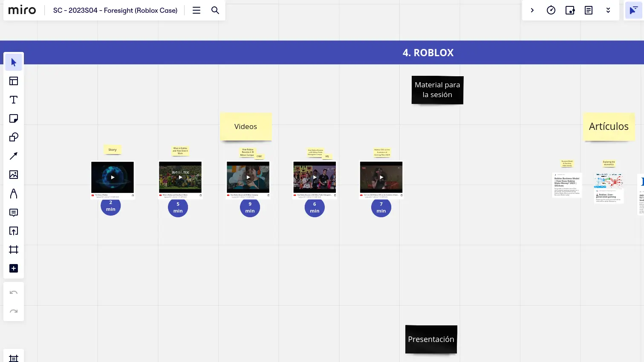Viewport: 644px width, 362px height.
Task: Play Roblox CEO on Evolution of Gaming video
Action: point(381,177)
